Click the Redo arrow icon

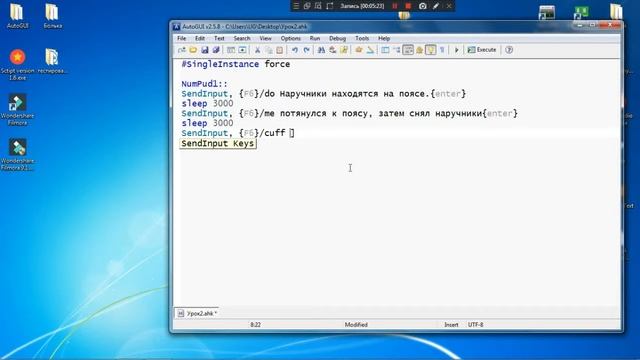pos(306,50)
